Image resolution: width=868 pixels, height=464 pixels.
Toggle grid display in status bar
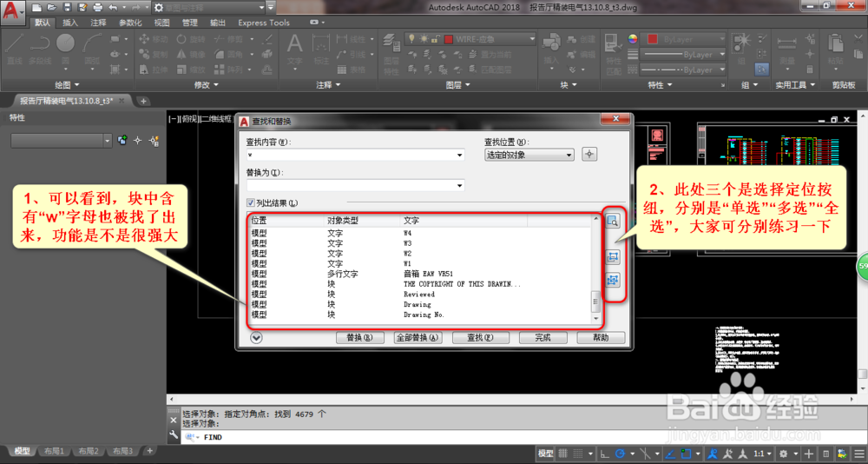click(x=563, y=454)
